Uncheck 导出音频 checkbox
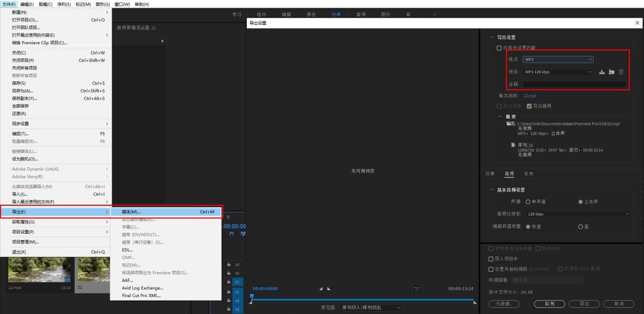Screen dimensions: 644x314 (x=529, y=106)
